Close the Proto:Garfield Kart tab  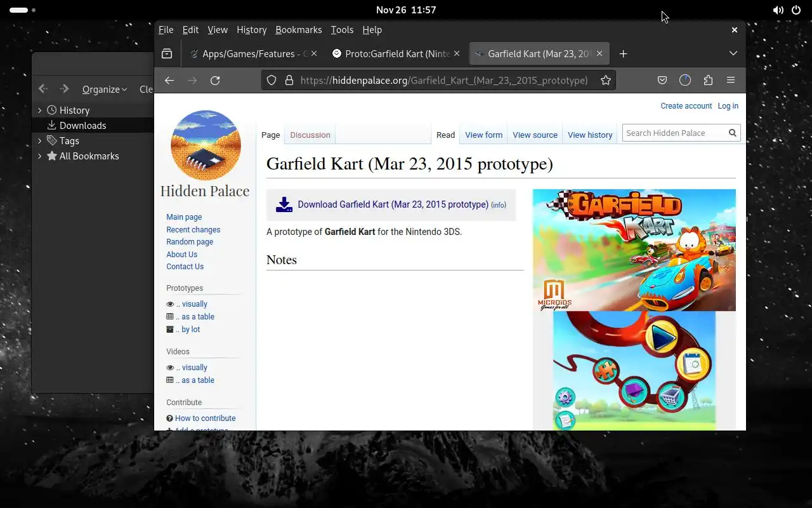[x=457, y=54]
